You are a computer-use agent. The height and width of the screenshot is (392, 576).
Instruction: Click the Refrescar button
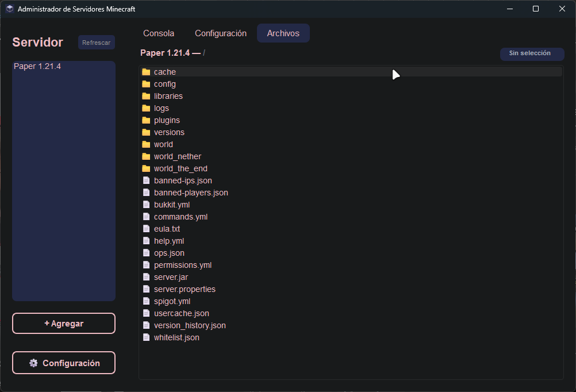pos(96,43)
